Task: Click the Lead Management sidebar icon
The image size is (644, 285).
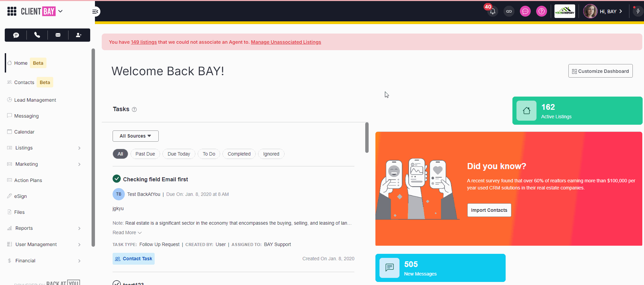Action: [9, 100]
